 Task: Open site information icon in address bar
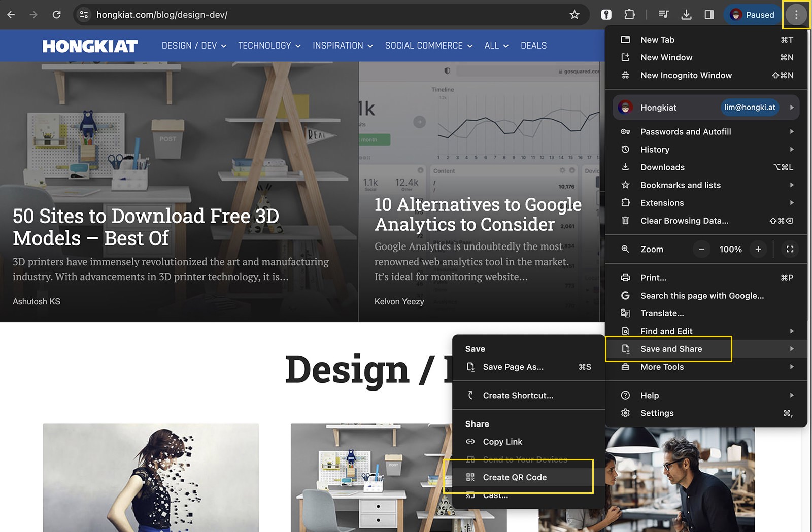pyautogui.click(x=84, y=15)
